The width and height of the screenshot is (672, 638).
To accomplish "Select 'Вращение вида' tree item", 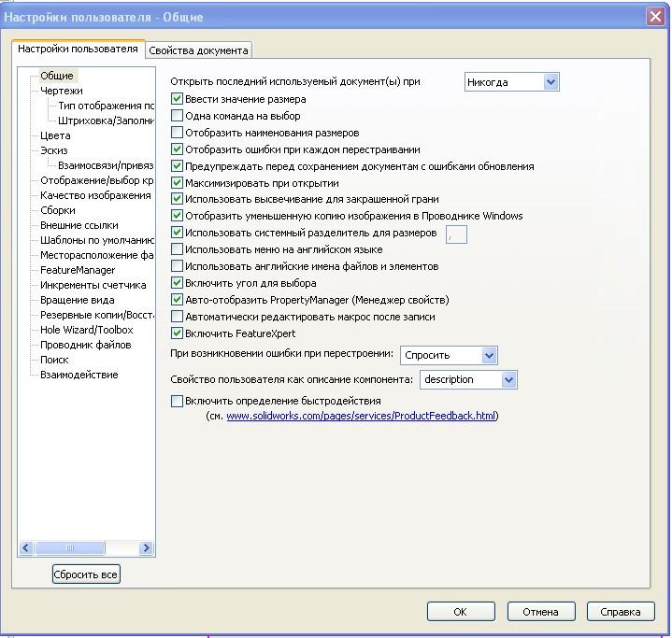I will coord(78,300).
